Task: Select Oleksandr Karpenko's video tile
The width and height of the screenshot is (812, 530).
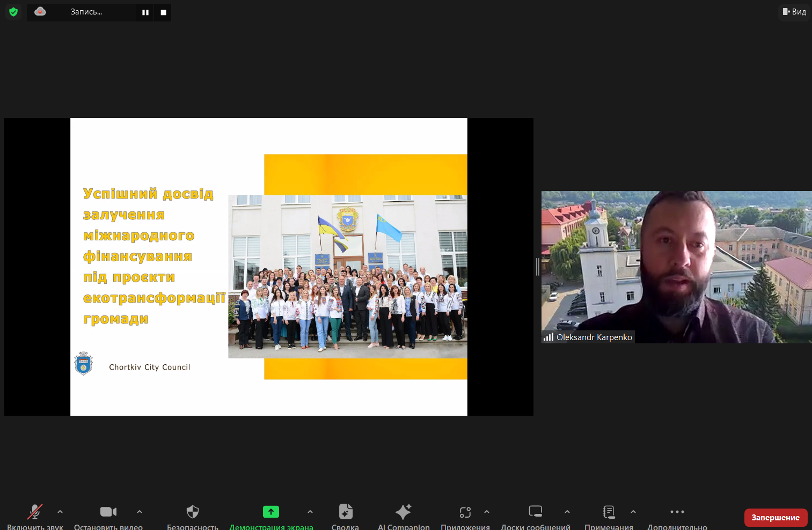Action: (x=676, y=267)
